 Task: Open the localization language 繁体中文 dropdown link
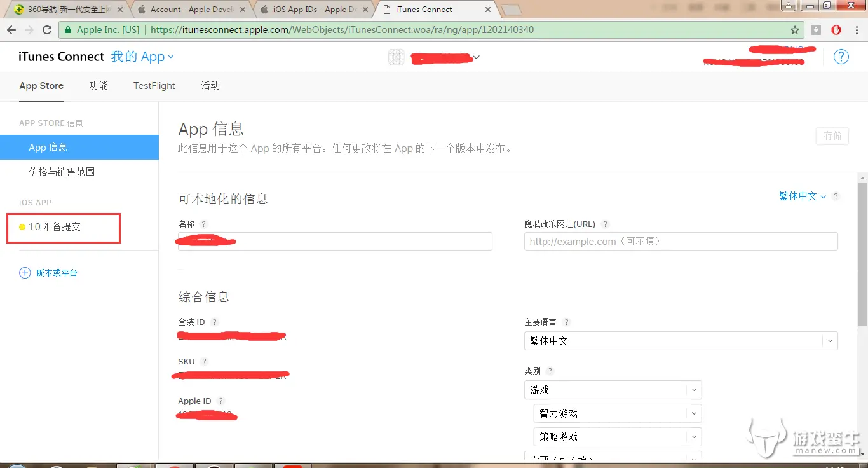pos(803,196)
